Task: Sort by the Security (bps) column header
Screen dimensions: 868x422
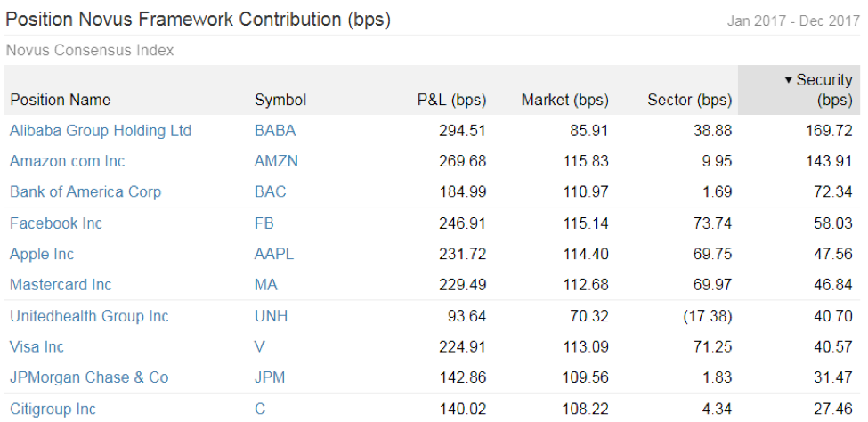Action: (x=819, y=90)
